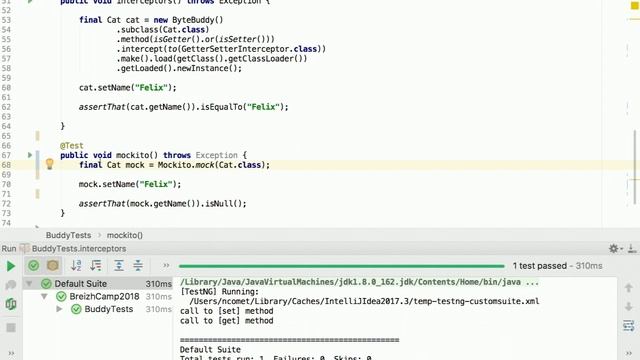Sort test results alphabetically
The image size is (640, 360).
pos(76,266)
